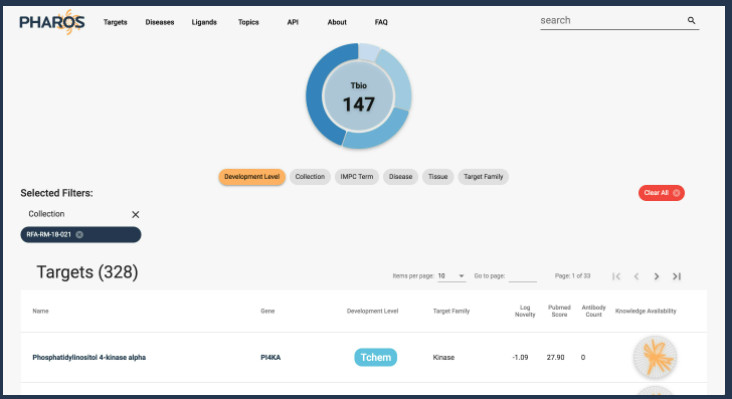Select the Tissue facet chip
Viewport: 732px width, 399px height.
pos(438,177)
